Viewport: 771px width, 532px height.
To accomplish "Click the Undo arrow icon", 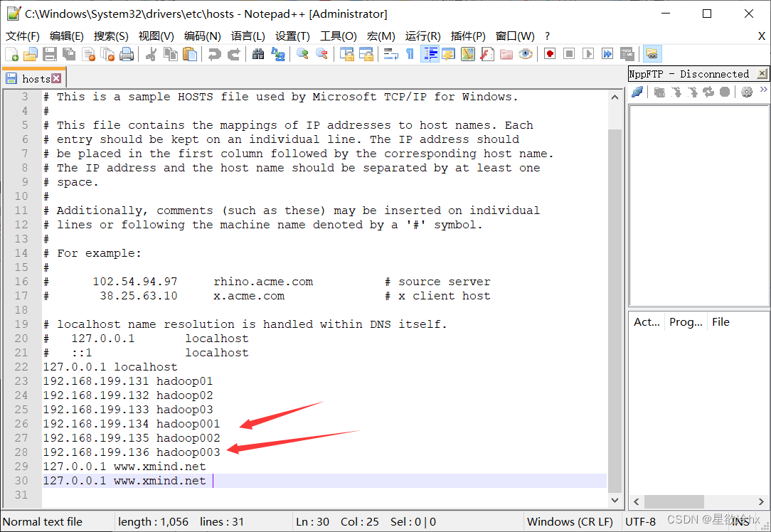I will click(x=214, y=54).
